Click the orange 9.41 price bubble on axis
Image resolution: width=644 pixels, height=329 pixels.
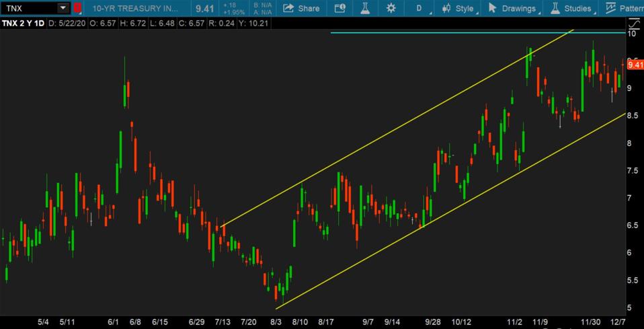[x=635, y=65]
